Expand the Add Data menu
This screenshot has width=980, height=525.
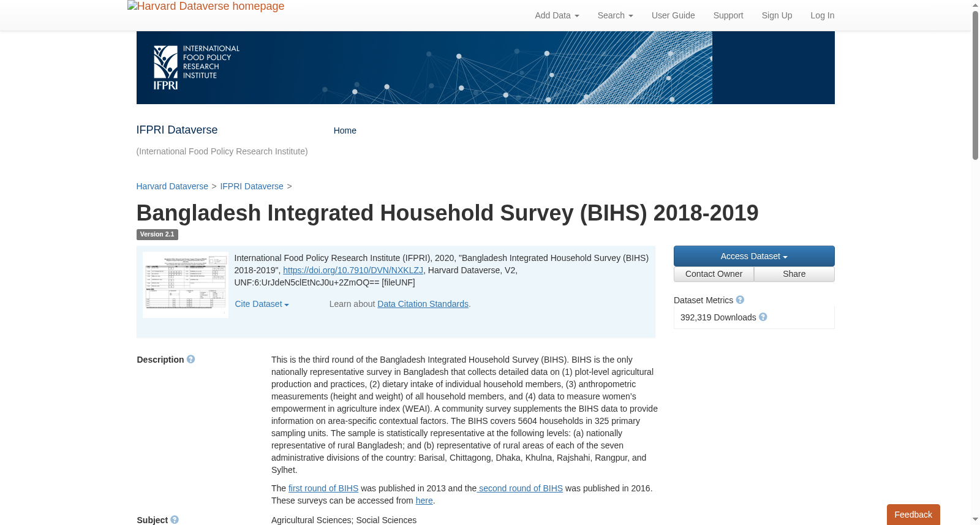557,15
